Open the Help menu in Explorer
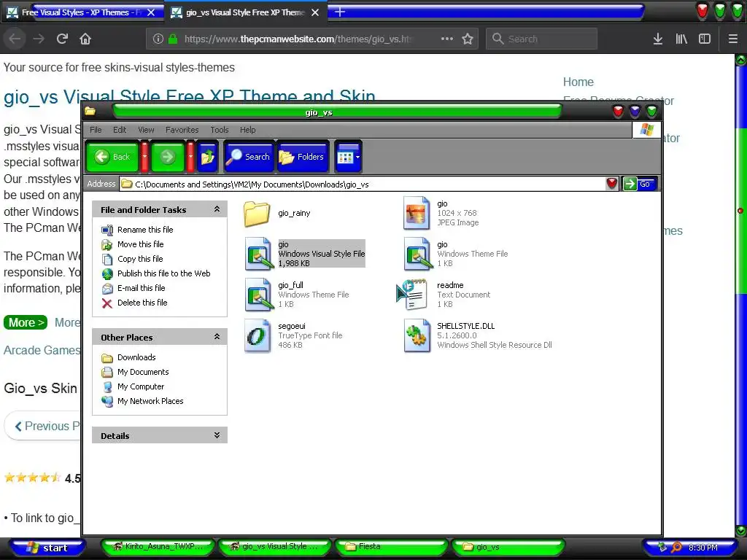The width and height of the screenshot is (747, 560). [248, 130]
